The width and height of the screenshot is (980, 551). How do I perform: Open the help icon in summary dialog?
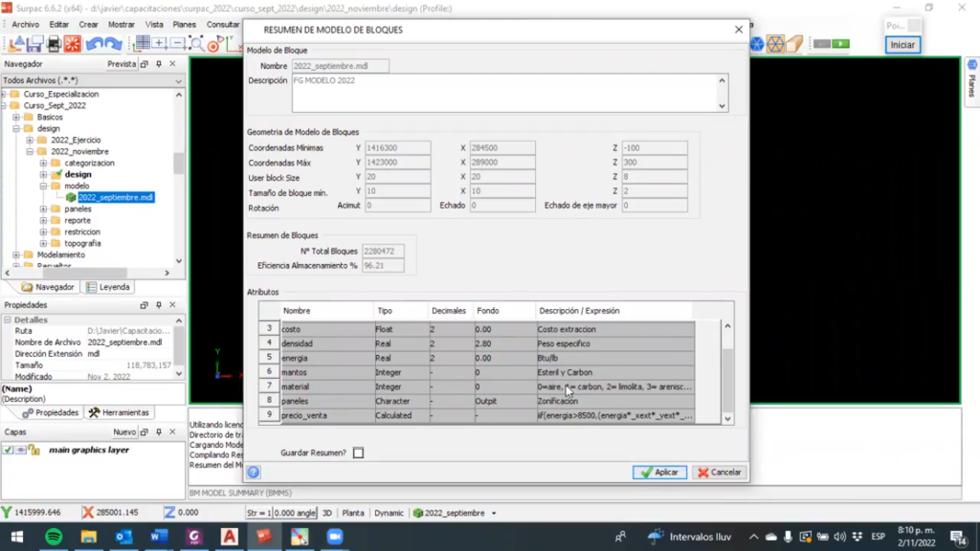coord(253,473)
